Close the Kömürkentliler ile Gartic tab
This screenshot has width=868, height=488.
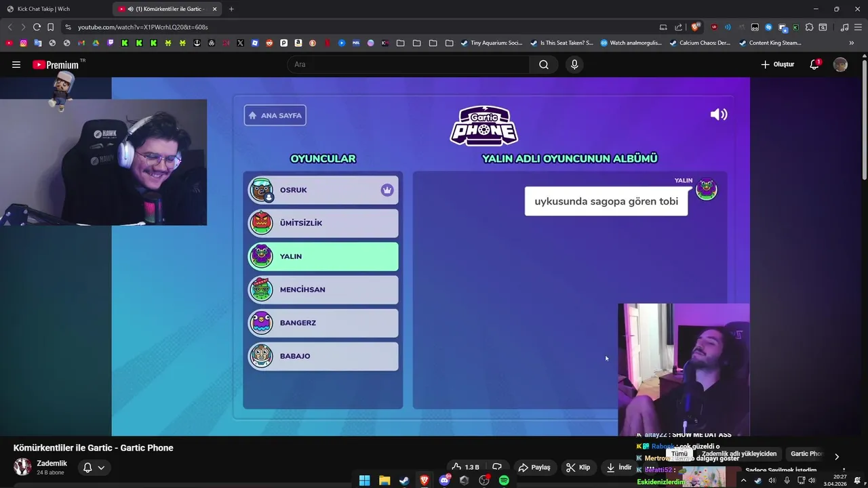(x=215, y=9)
